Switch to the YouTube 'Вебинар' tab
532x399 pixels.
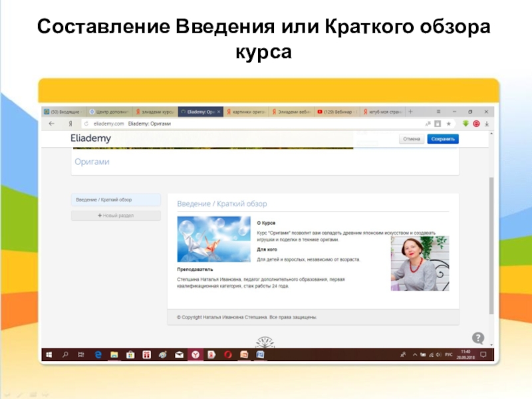point(336,112)
